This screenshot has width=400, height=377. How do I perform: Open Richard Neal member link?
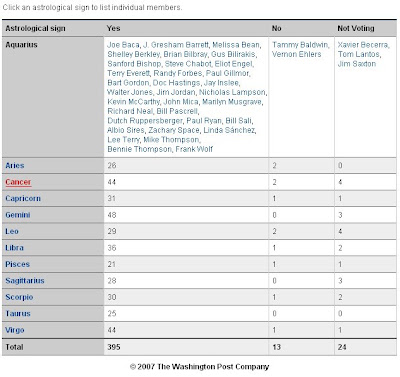tap(130, 111)
